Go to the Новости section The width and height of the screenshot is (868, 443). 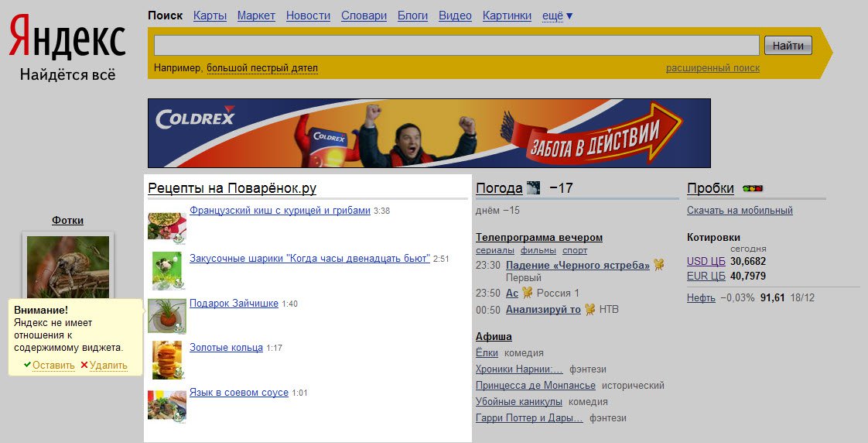coord(308,15)
